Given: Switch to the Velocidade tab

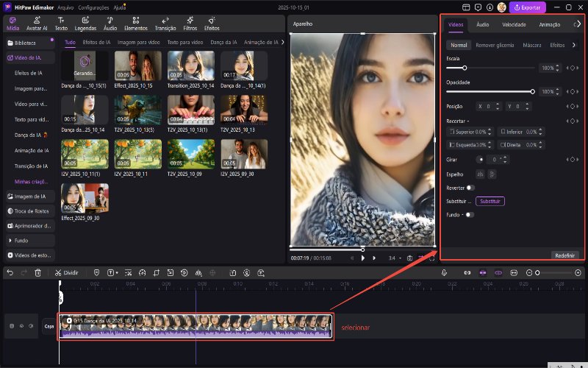Looking at the screenshot, I should pyautogui.click(x=514, y=24).
